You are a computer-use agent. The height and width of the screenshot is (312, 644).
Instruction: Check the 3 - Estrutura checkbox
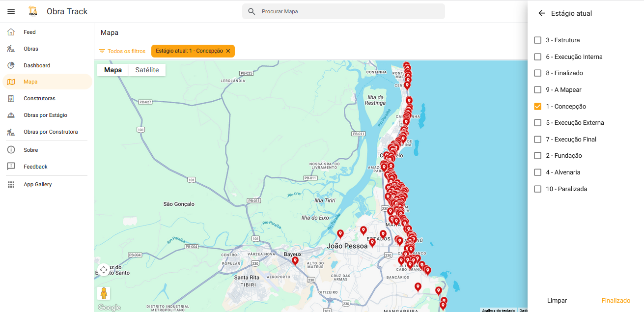(x=537, y=40)
